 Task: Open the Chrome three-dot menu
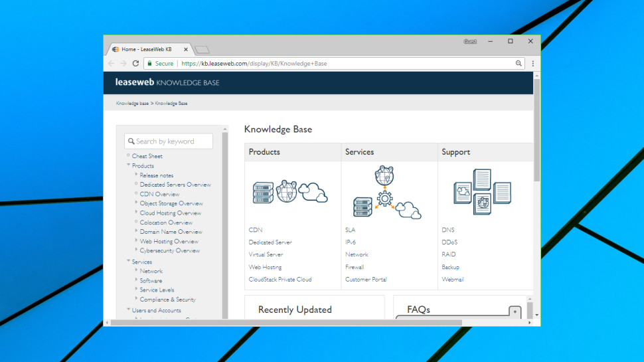coord(533,64)
